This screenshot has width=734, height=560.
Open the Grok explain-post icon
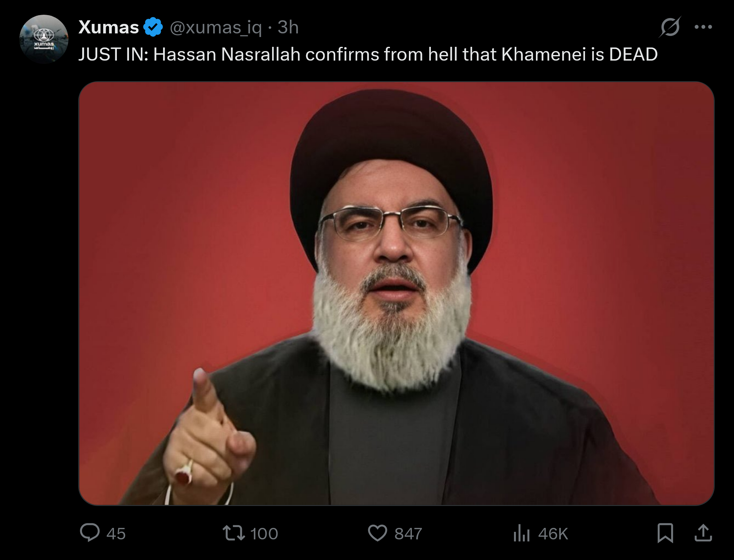670,27
